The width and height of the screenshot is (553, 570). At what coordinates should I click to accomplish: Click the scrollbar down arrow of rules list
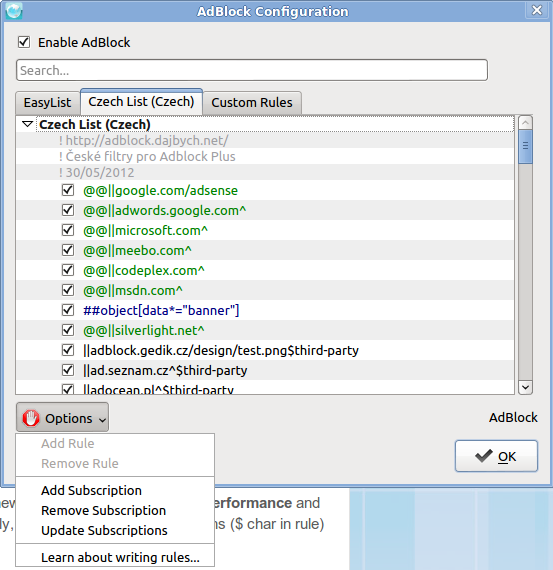point(525,387)
